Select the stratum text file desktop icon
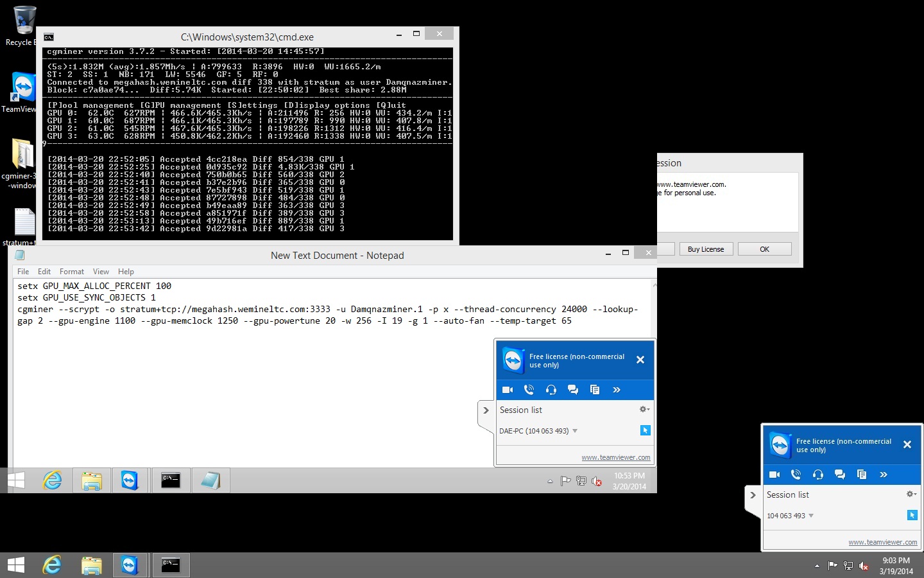Image resolution: width=924 pixels, height=578 pixels. click(21, 227)
